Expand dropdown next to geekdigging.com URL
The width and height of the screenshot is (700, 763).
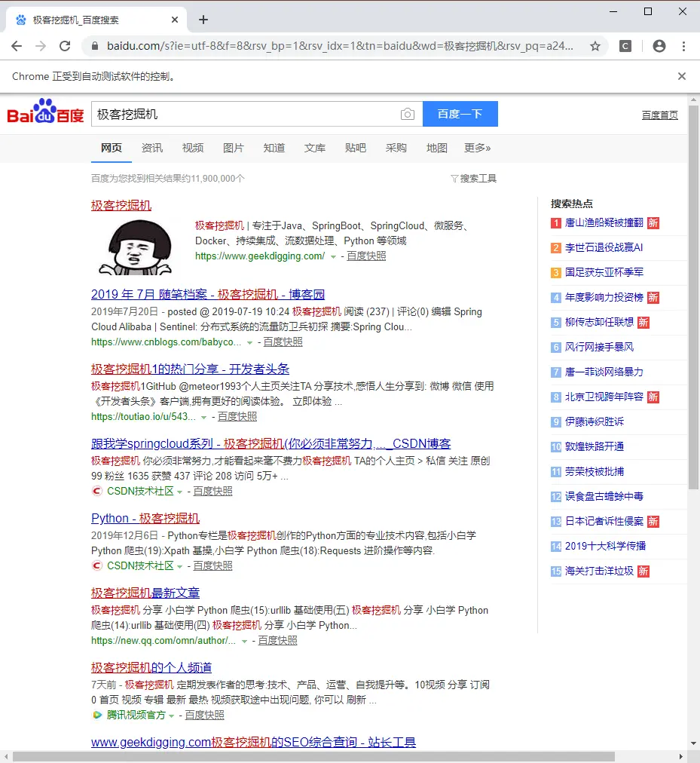[x=333, y=257]
